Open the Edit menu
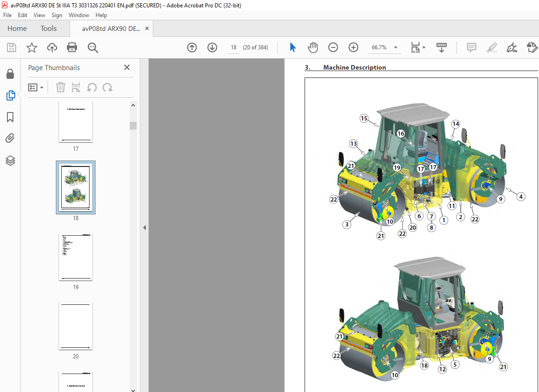 click(x=23, y=15)
